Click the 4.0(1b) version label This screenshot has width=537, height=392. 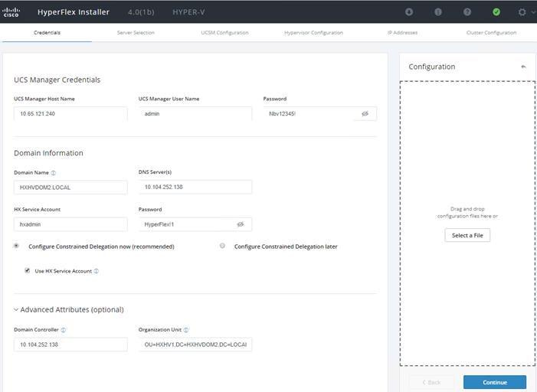click(x=141, y=12)
